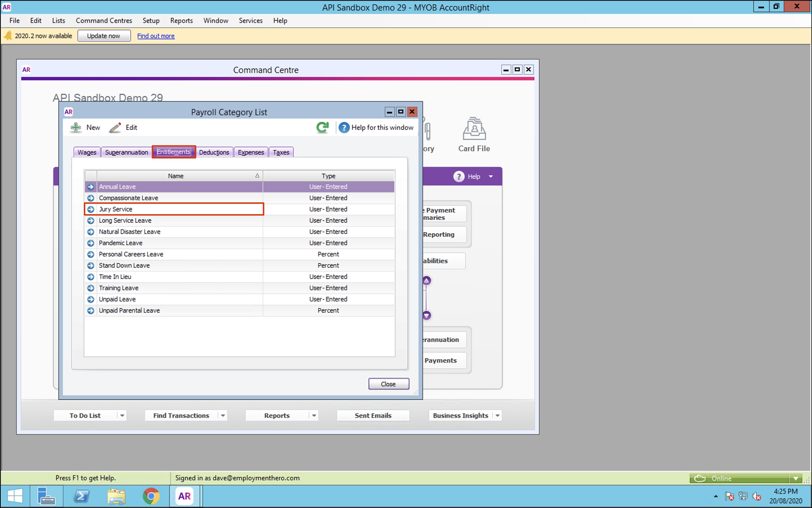Expand the Find Transactions dropdown arrow
Screen dimensions: 812x508
[223, 416]
